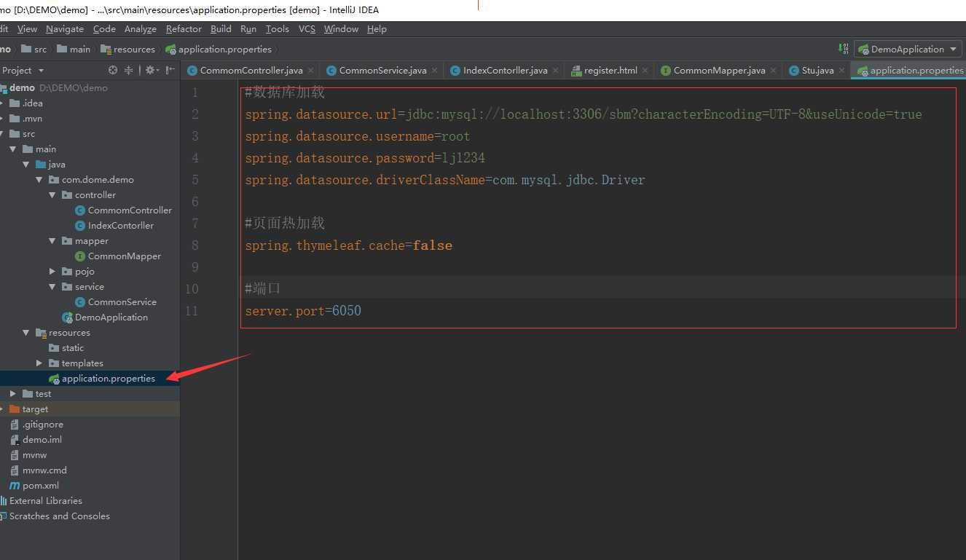Open the VCS menu
The height and width of the screenshot is (560, 966).
(307, 29)
